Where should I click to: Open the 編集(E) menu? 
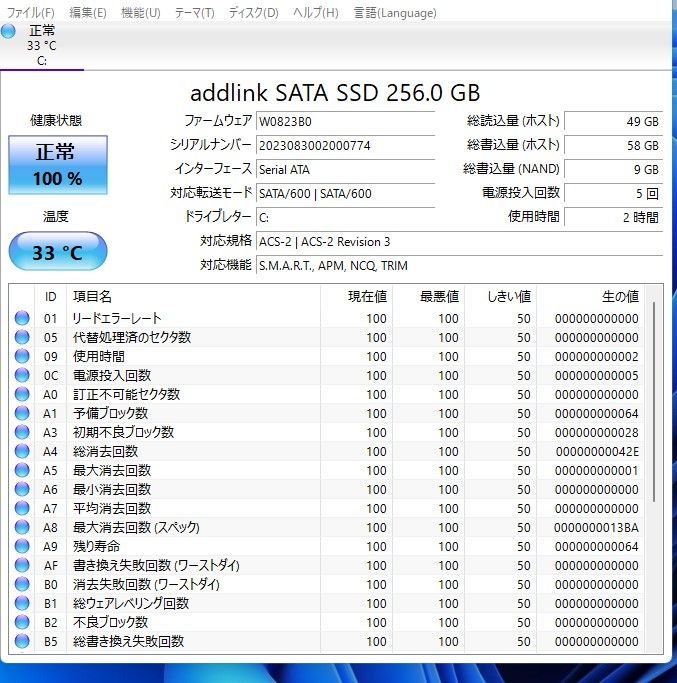click(88, 13)
